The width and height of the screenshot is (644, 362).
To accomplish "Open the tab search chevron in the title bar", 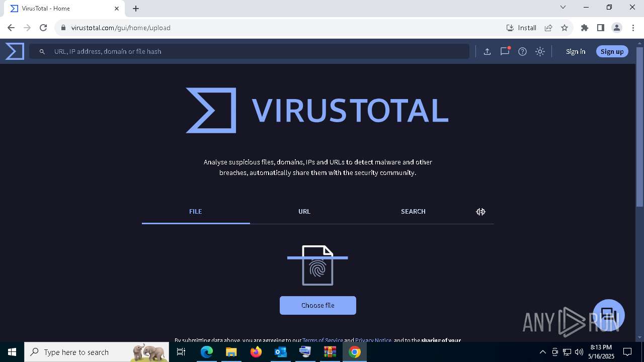I will pos(563,7).
